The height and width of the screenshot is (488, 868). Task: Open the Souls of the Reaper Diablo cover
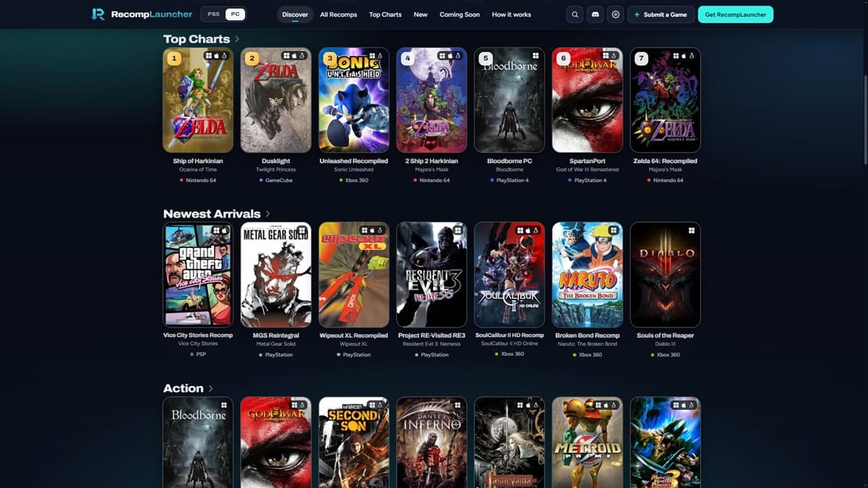[x=665, y=275]
